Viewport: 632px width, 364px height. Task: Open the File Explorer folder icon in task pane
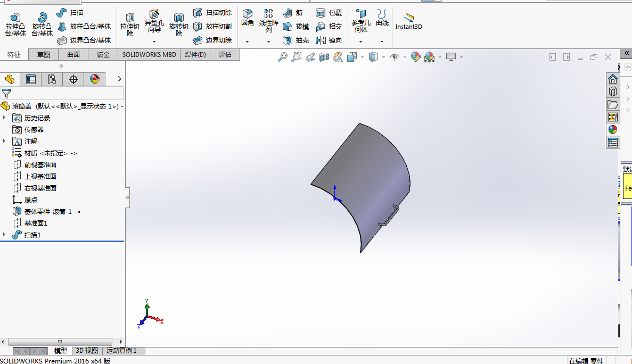[x=613, y=105]
